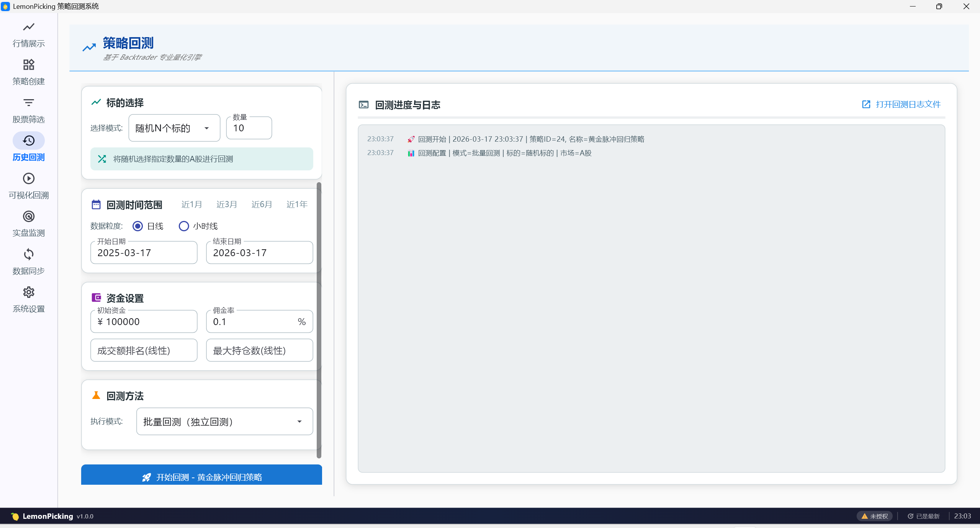Open the 系统设置 gear icon
Image resolution: width=980 pixels, height=528 pixels.
click(29, 293)
